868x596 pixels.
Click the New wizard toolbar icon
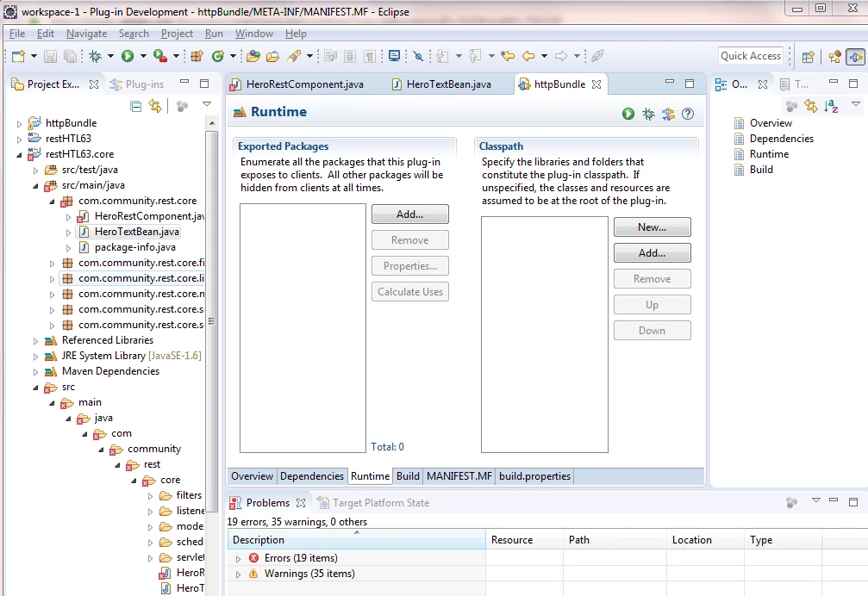tap(18, 56)
